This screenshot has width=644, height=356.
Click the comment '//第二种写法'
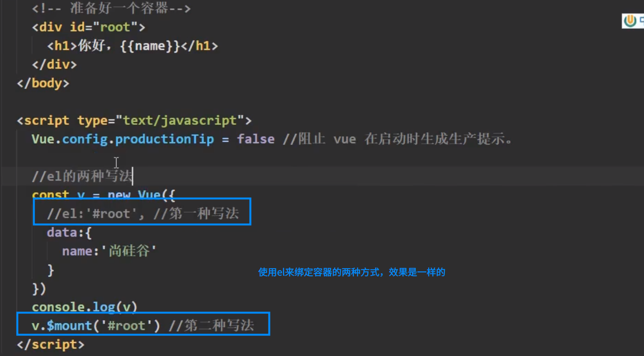point(211,326)
